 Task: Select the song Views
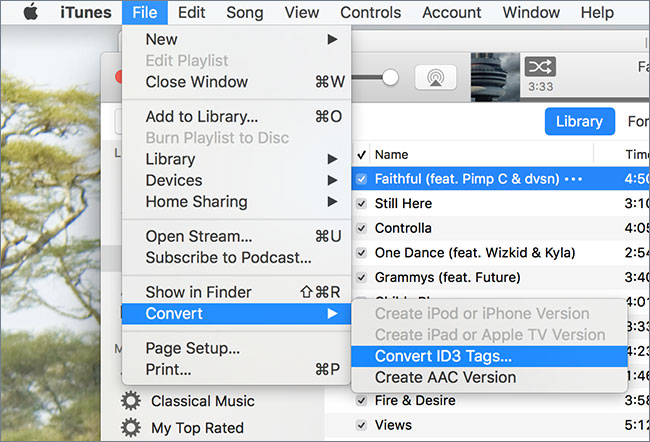pyautogui.click(x=393, y=425)
